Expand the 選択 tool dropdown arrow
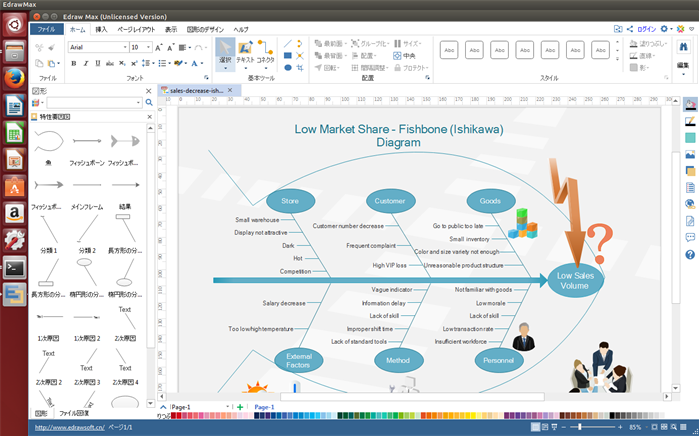 (225, 69)
